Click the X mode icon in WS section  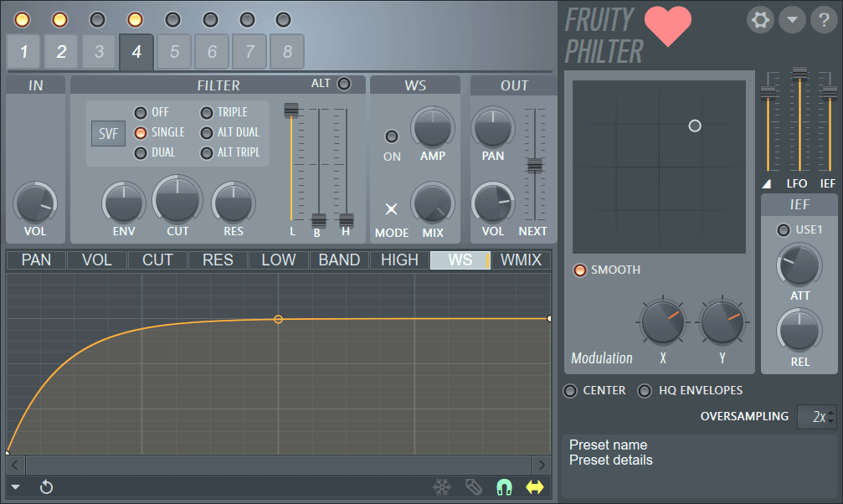tap(391, 209)
